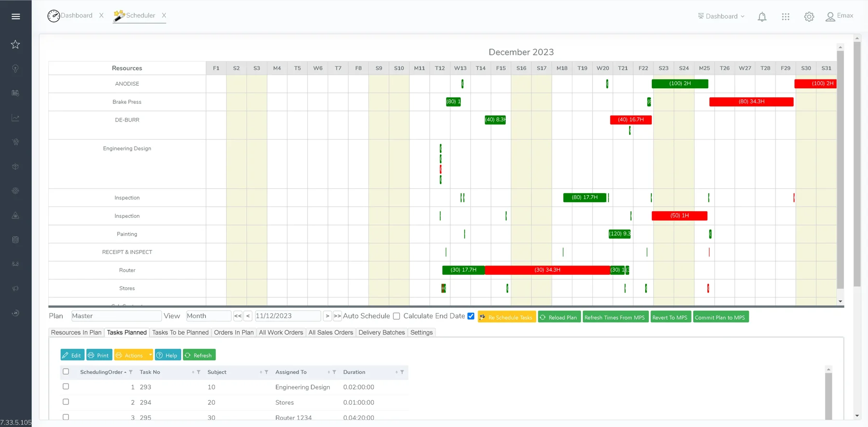Click the Re Schedule Tasks button
868x427 pixels.
point(507,317)
